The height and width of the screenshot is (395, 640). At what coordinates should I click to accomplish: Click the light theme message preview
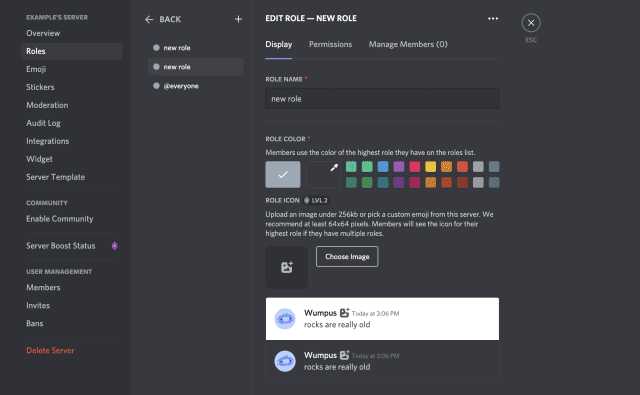[382, 319]
